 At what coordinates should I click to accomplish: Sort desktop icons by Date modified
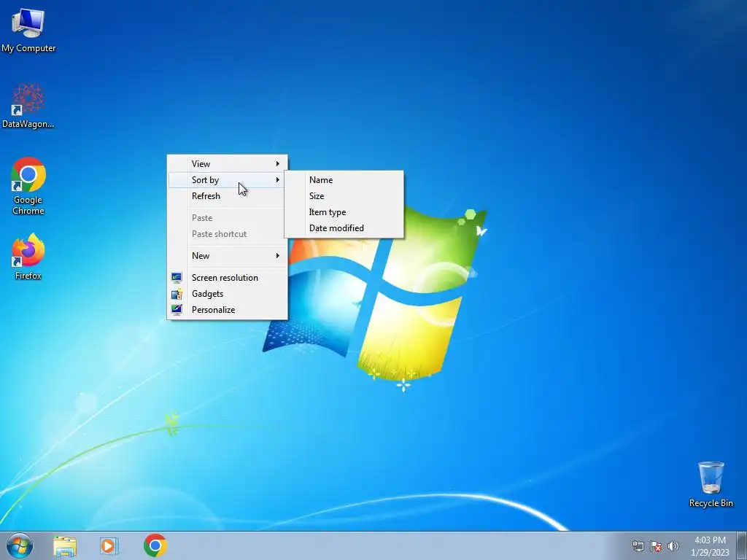344,228
